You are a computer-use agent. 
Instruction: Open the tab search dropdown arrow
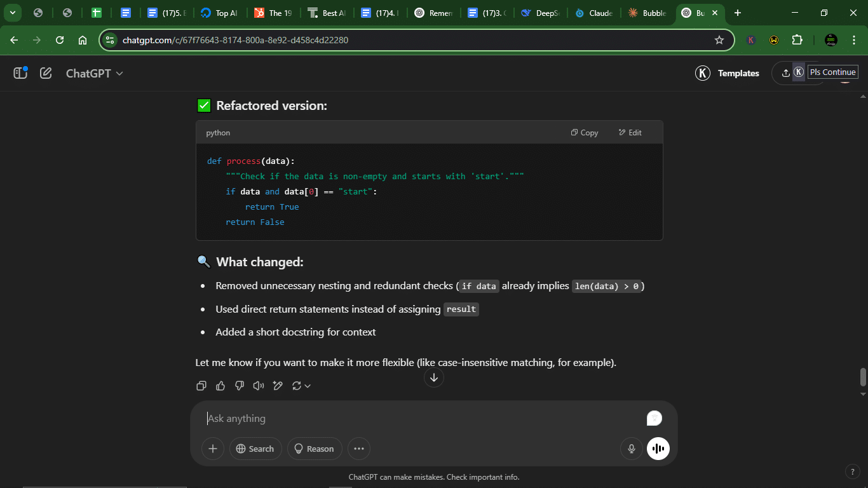[12, 13]
